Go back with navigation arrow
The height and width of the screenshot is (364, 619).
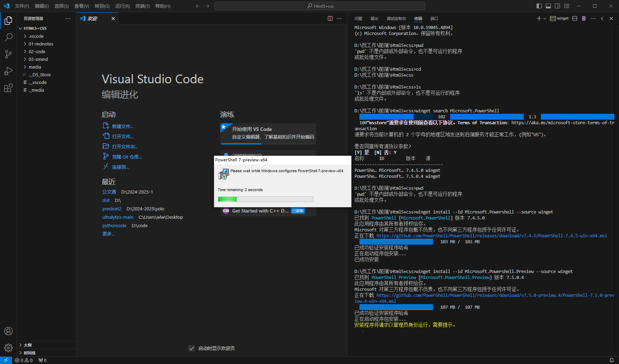(198, 6)
